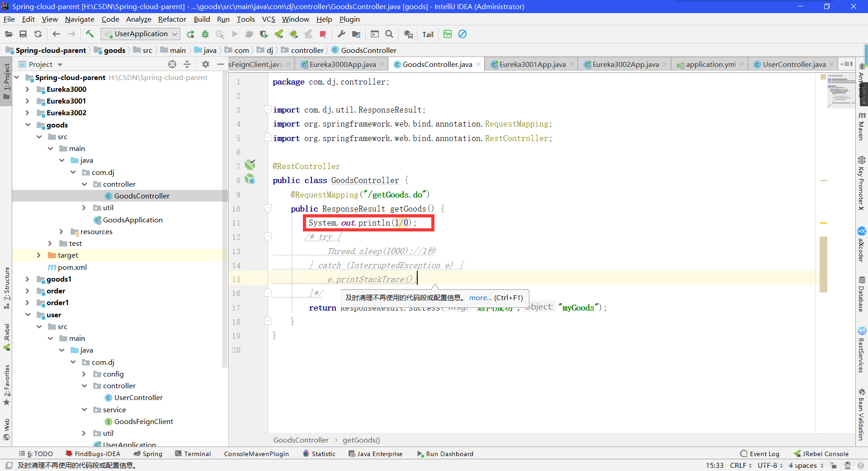
Task: Click the locate-file crosshair icon in Project panel
Action: pyautogui.click(x=172, y=65)
